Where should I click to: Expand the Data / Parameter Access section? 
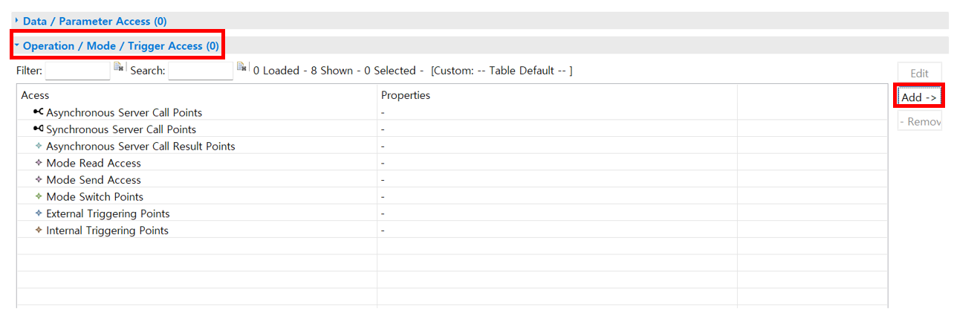tap(17, 21)
